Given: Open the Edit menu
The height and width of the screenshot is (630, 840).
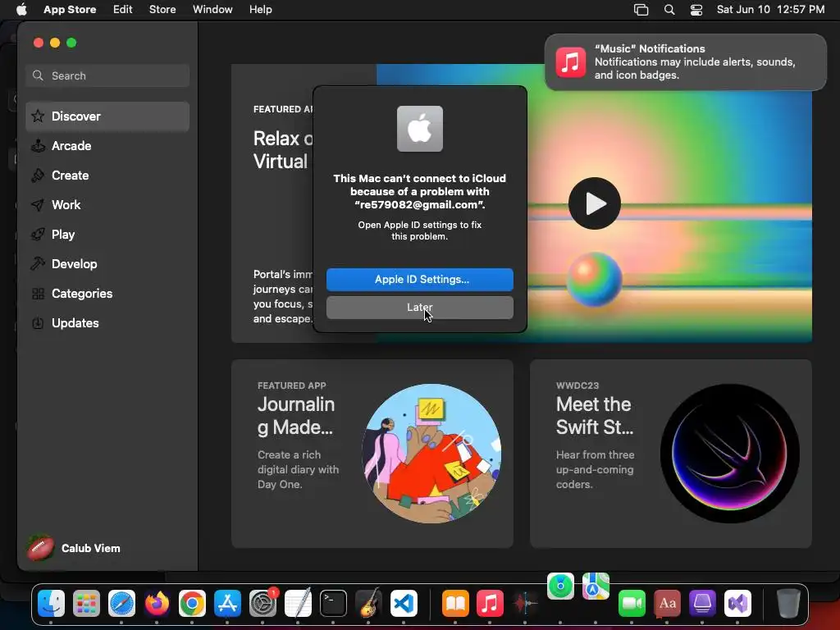Looking at the screenshot, I should 123,9.
